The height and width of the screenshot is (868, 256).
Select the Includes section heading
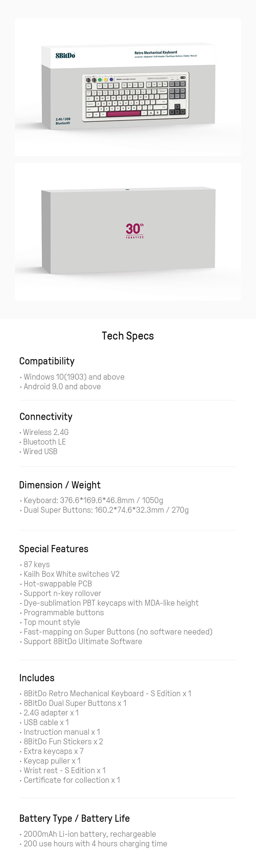37,678
